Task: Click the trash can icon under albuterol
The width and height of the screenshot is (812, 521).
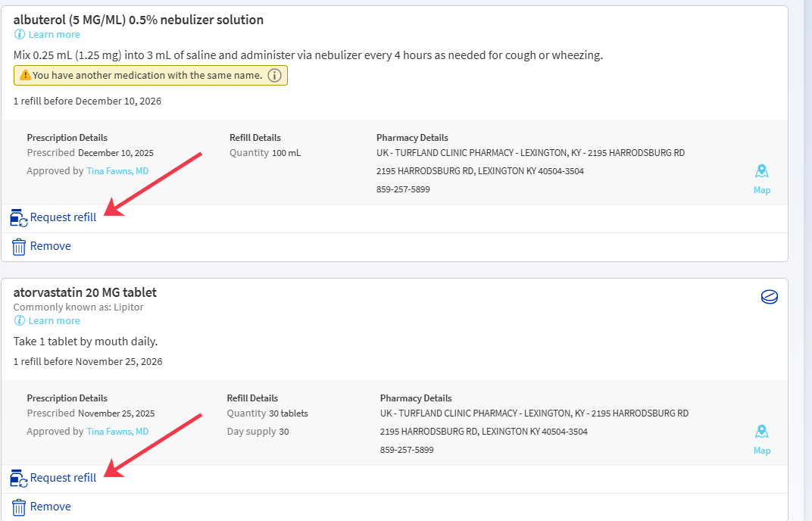Action: click(x=17, y=245)
